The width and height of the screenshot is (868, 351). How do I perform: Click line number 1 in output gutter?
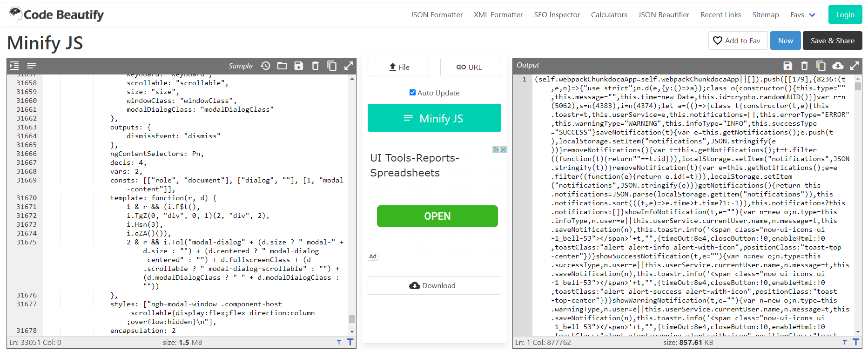524,79
